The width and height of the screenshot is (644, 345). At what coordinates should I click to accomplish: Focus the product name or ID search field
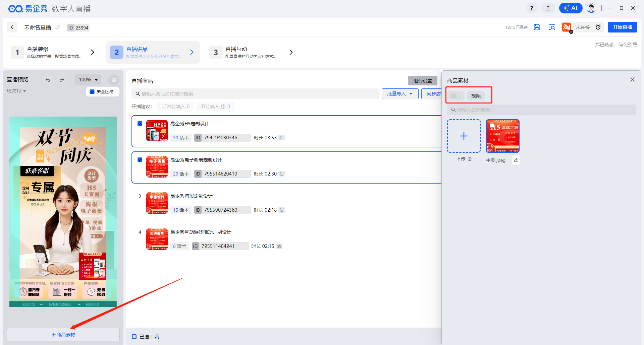(x=255, y=94)
